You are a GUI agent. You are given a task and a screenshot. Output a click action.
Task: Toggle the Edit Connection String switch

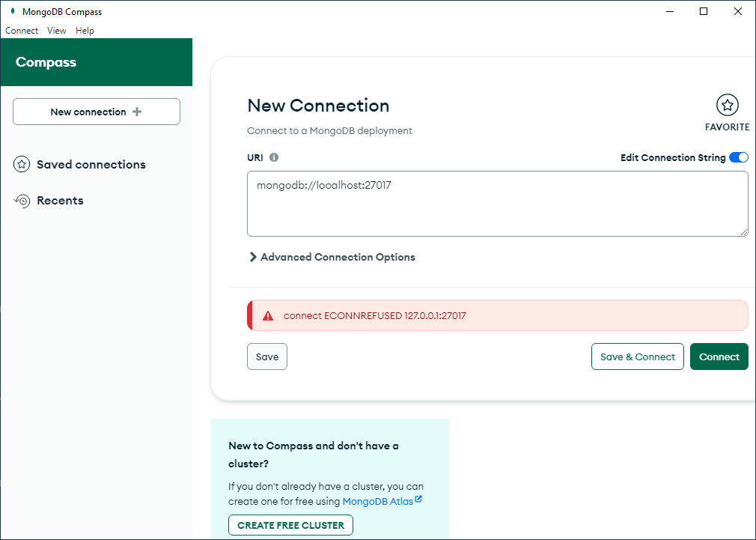tap(738, 157)
